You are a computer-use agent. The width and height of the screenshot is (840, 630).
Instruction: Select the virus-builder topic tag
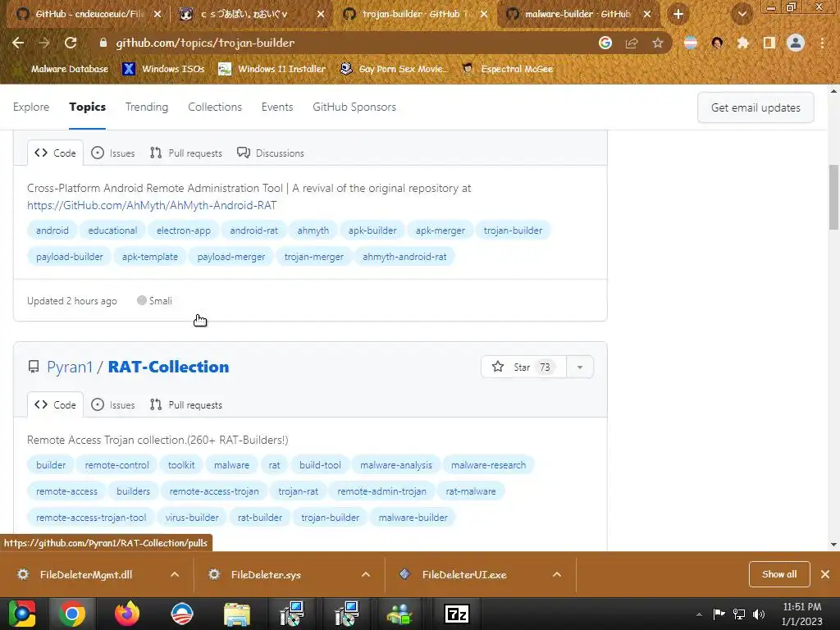[x=192, y=518]
